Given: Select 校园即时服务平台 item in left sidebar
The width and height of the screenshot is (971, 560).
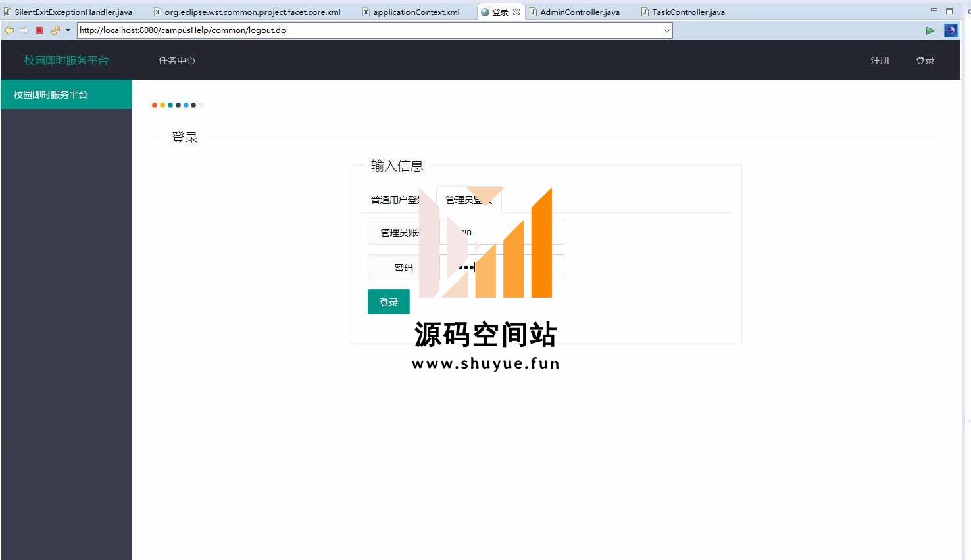Looking at the screenshot, I should click(x=66, y=95).
